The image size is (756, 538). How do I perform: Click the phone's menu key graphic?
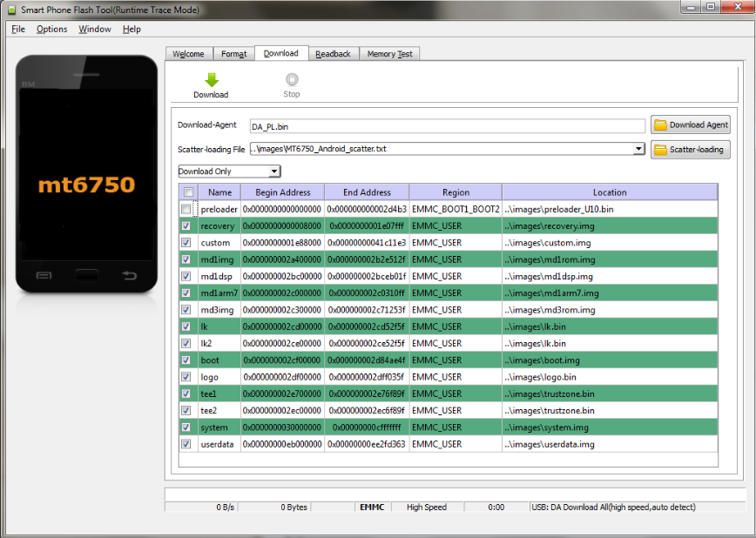(43, 277)
